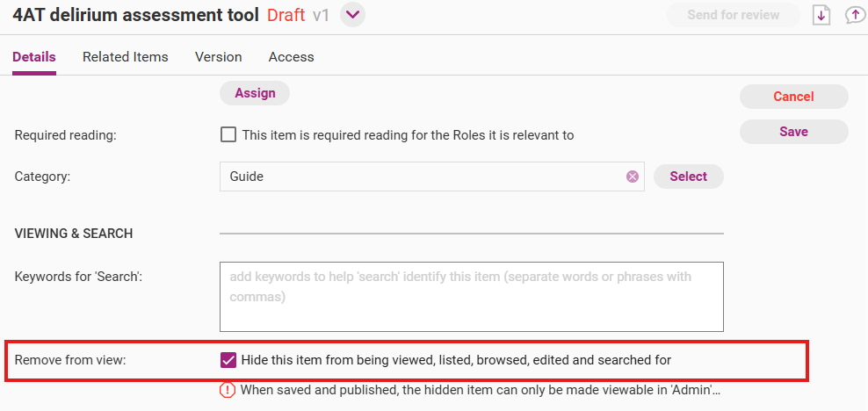
Task: Switch to the Related Items tab
Action: (x=126, y=57)
